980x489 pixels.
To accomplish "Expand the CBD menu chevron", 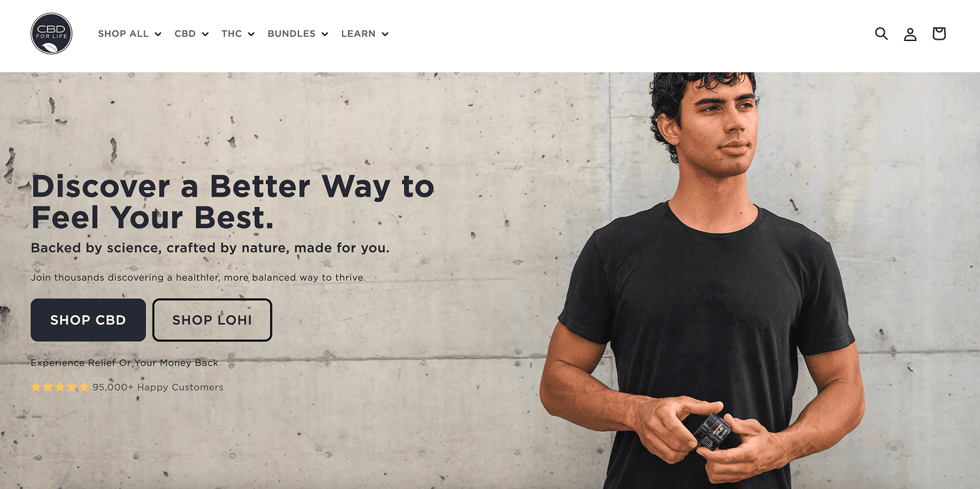I will (205, 35).
